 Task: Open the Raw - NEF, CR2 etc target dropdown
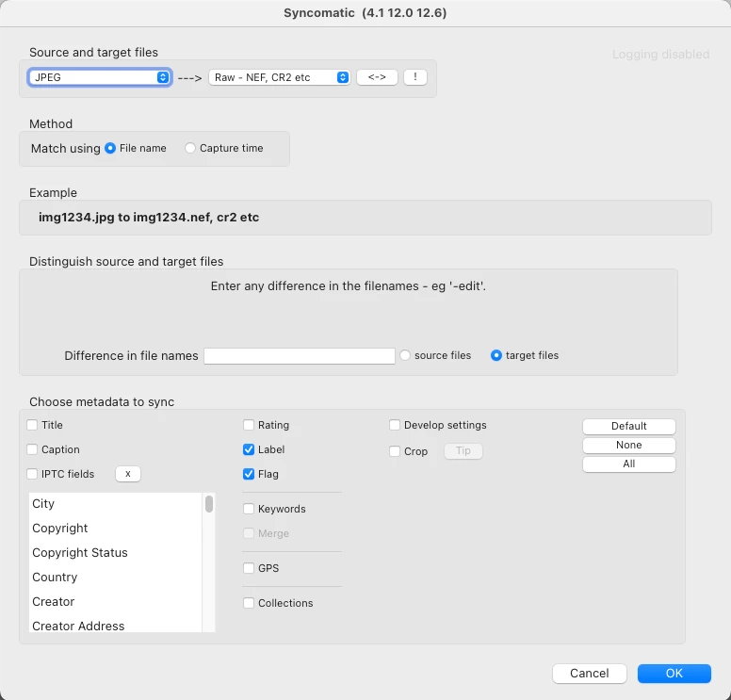(279, 77)
